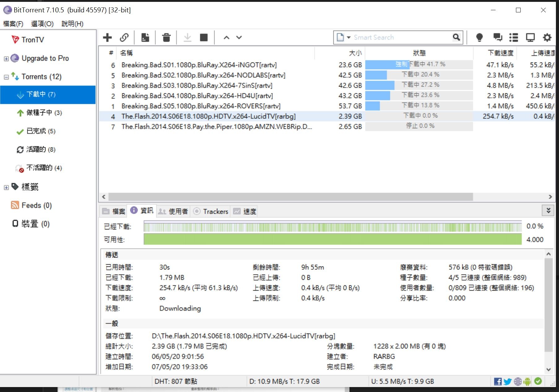
Task: Collapse detail pane with double-chevron button
Action: 548,211
